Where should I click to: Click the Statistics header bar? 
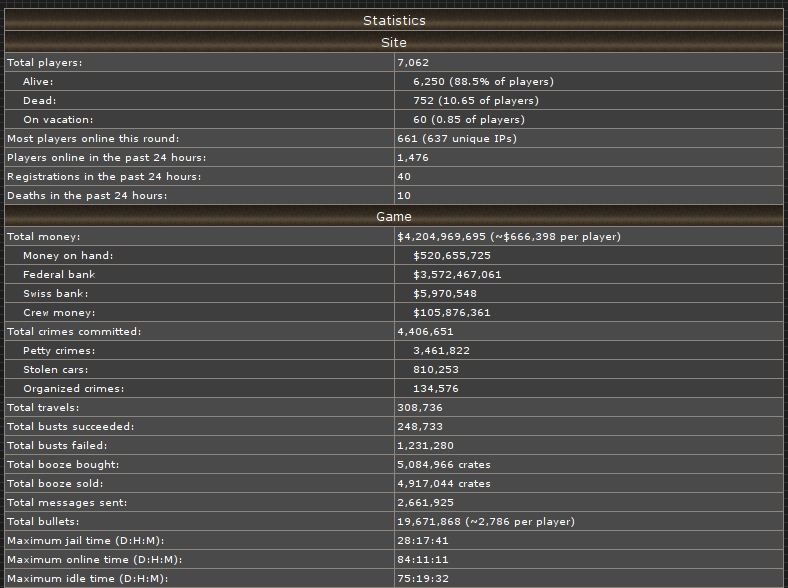(394, 20)
